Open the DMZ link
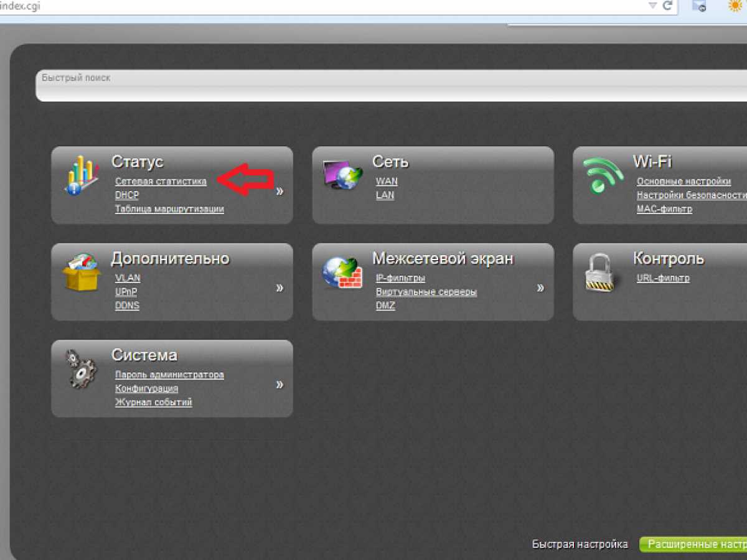This screenshot has height=560, width=747. click(385, 306)
